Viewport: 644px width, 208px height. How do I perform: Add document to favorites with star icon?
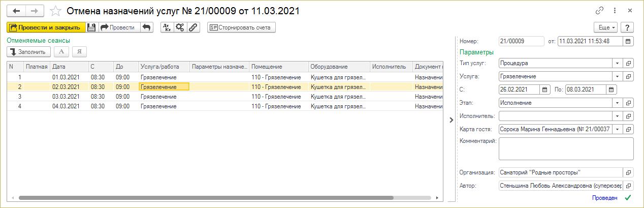56,11
